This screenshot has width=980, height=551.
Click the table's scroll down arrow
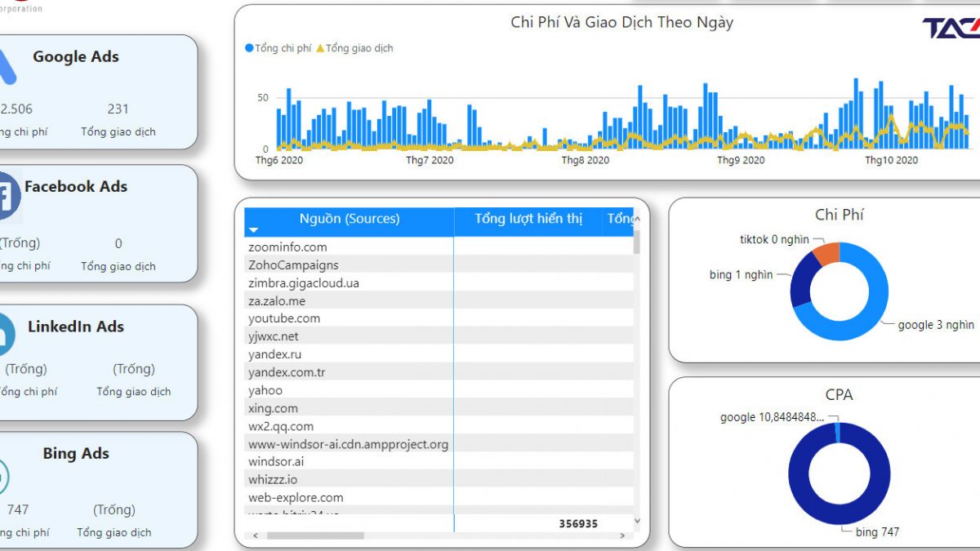coord(637,521)
